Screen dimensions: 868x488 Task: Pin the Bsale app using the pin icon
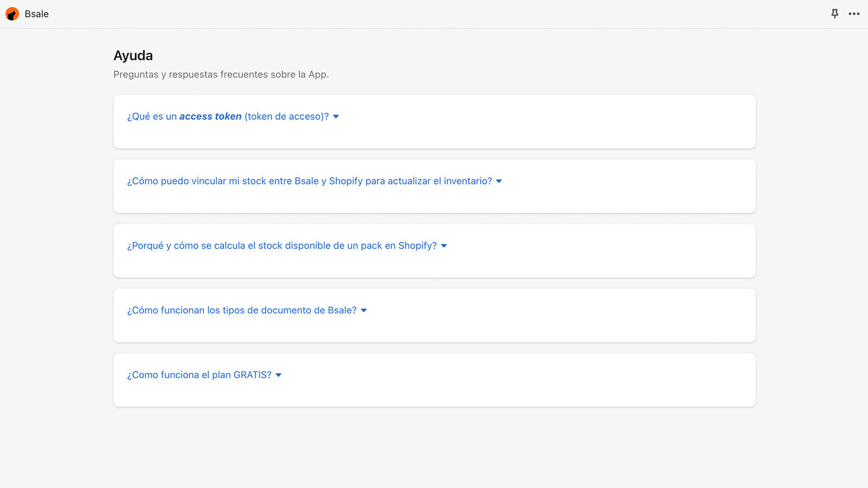point(835,14)
